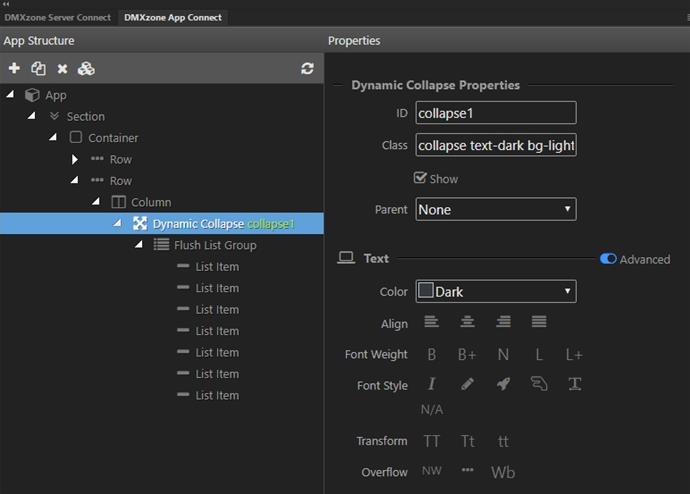690x494 pixels.
Task: Click the Class input field
Action: pos(496,145)
